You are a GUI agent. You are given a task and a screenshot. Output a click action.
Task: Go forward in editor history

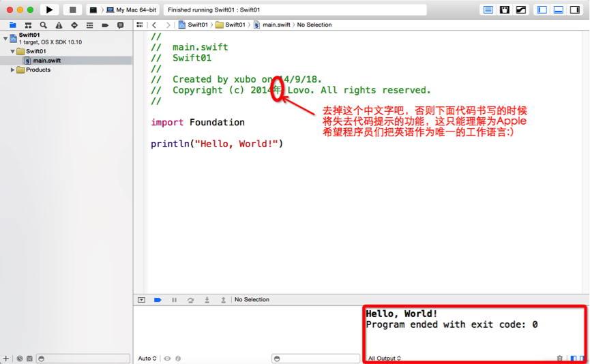click(x=168, y=25)
